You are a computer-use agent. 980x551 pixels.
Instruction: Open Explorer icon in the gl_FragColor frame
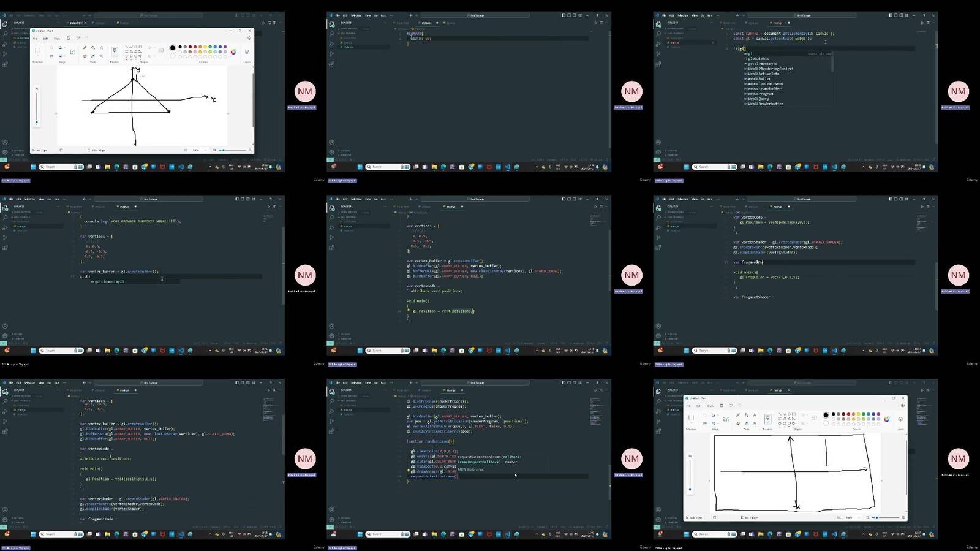658,208
